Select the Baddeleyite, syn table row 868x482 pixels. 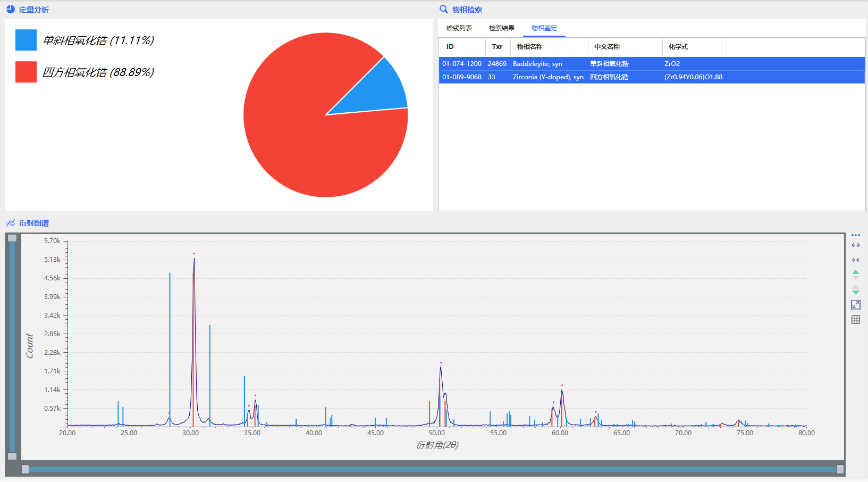tap(537, 64)
